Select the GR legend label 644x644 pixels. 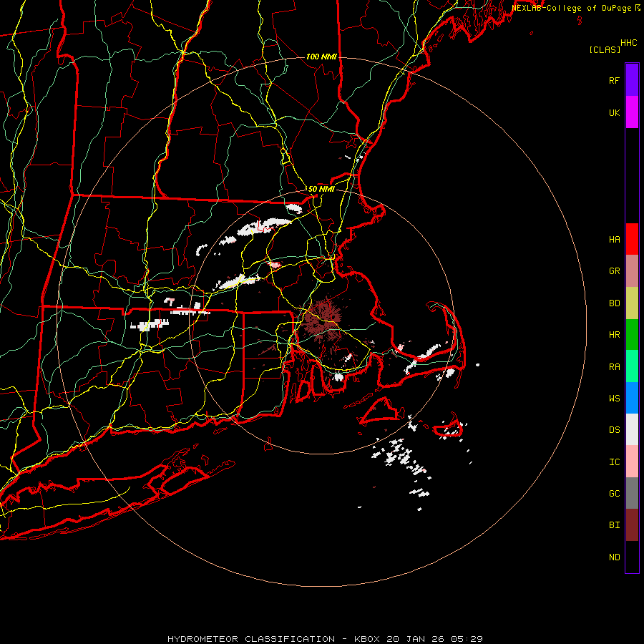614,271
